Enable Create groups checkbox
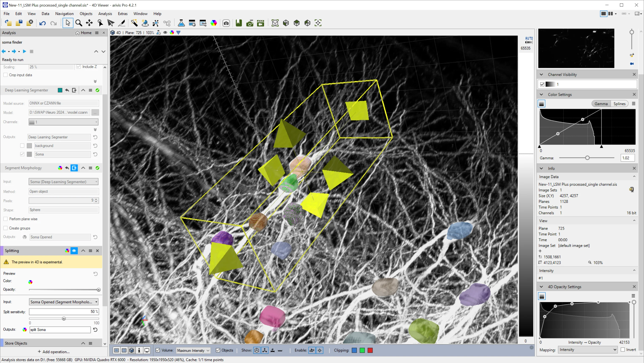This screenshot has width=644, height=363. click(5, 228)
